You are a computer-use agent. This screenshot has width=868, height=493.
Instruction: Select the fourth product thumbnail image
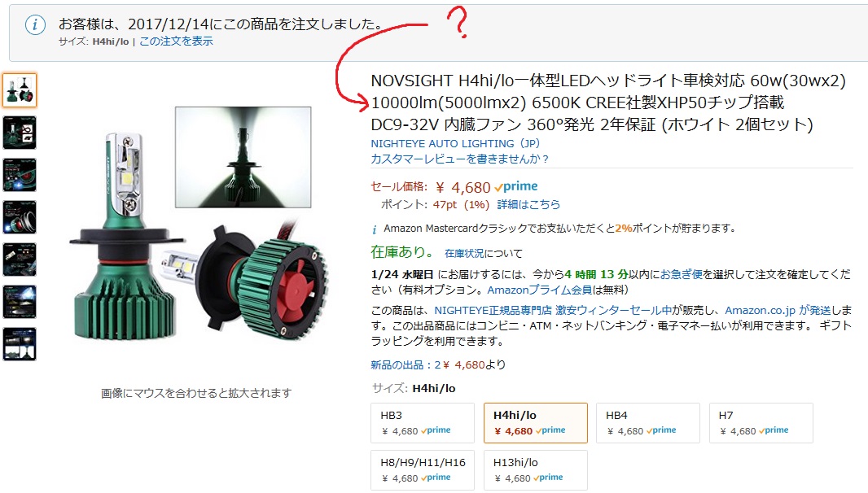(x=20, y=217)
